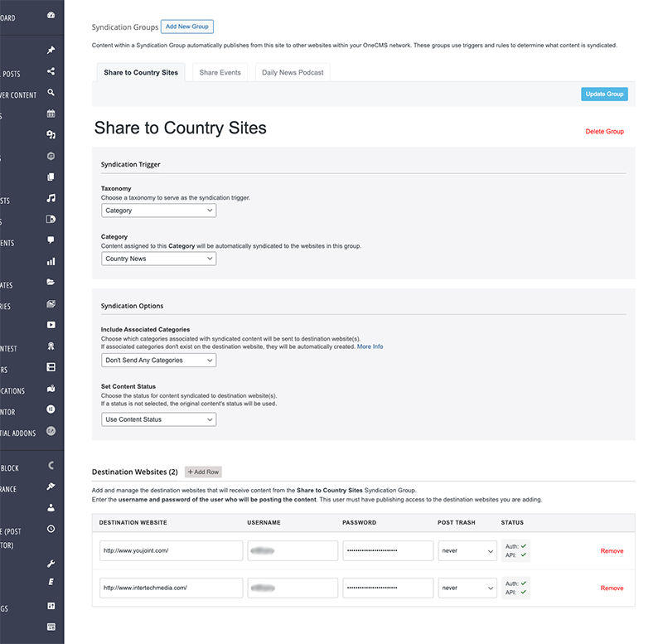The width and height of the screenshot is (663, 644).
Task: Switch to Share to Country Sites tab
Action: tap(141, 73)
